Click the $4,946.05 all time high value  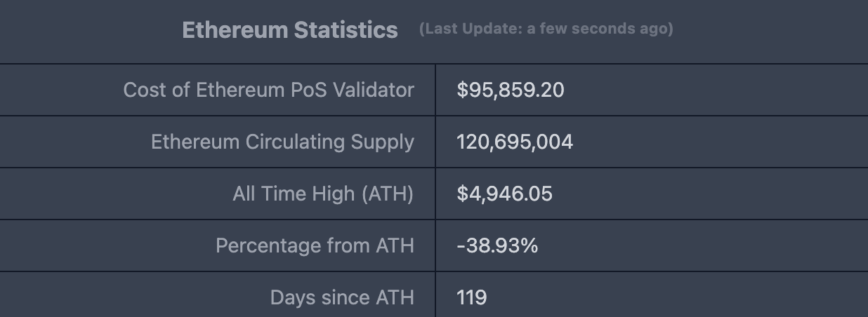pos(504,194)
